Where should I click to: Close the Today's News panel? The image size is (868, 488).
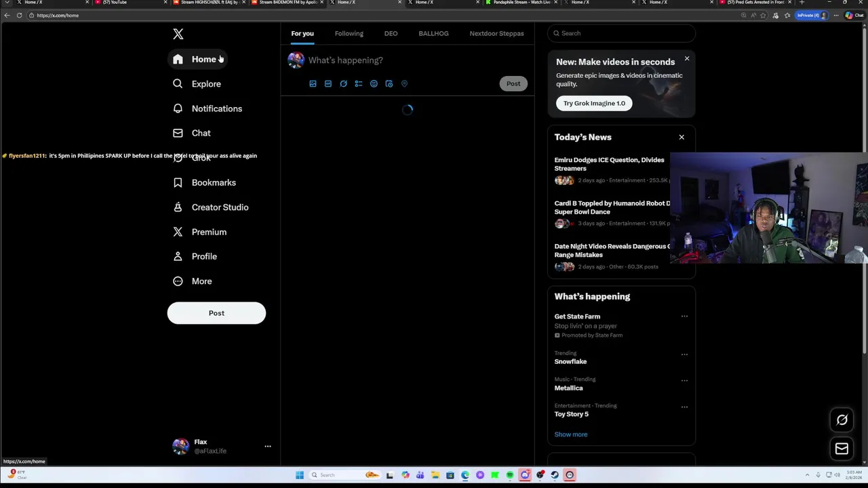coord(682,138)
